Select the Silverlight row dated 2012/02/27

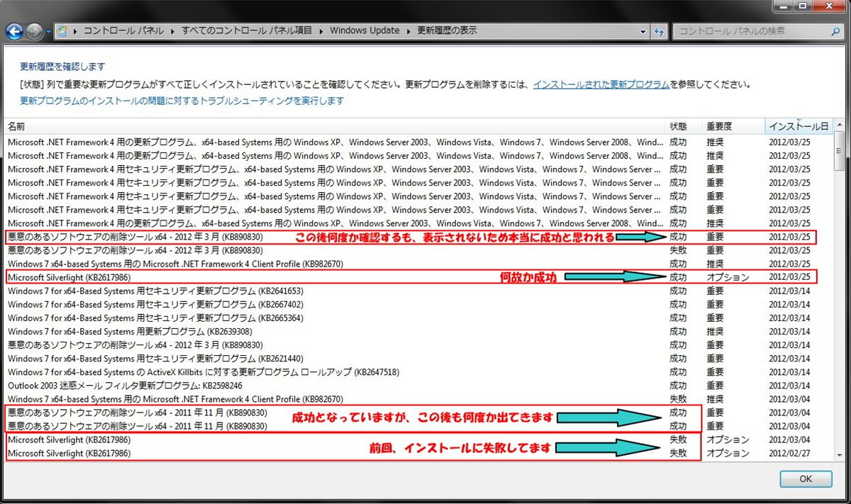point(418,453)
